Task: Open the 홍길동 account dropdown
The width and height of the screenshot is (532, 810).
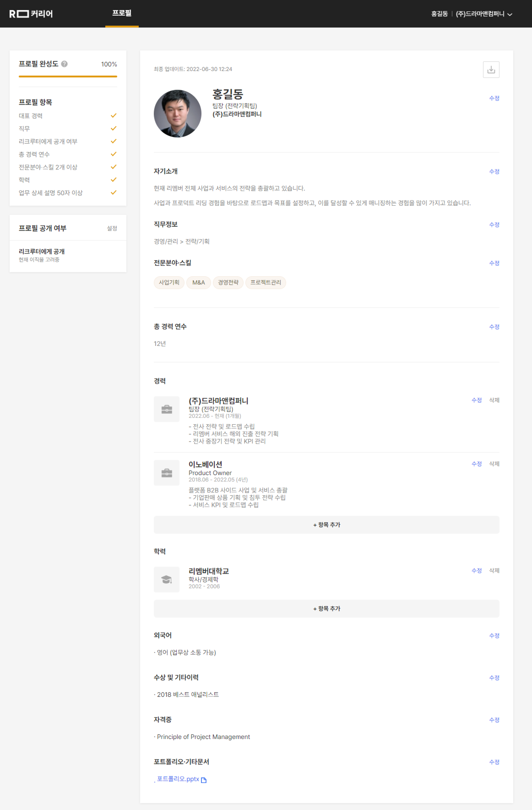Action: coord(471,14)
